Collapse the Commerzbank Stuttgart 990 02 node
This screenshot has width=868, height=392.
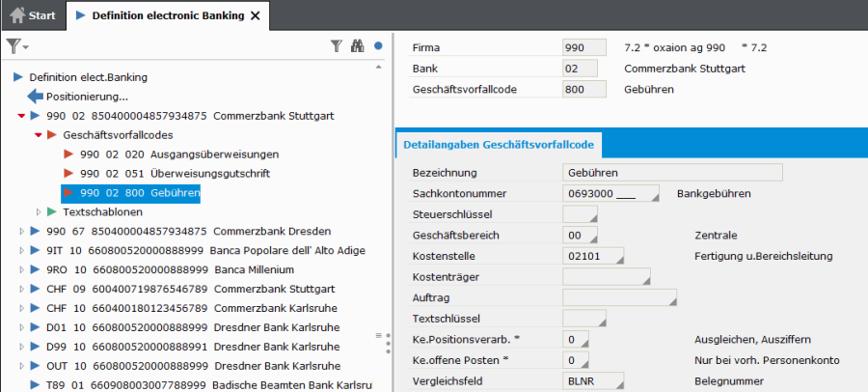click(x=21, y=116)
